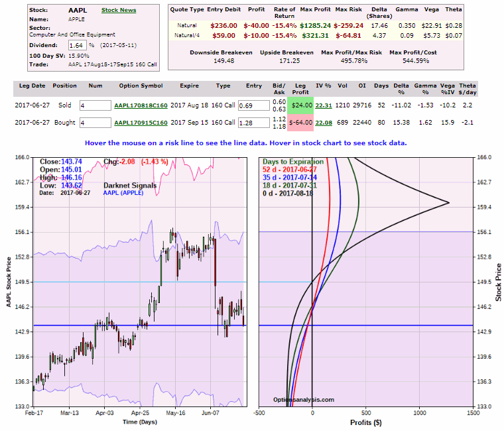The image size is (504, 431).
Task: Select the $24.00 leg profit cell
Action: tap(300, 105)
